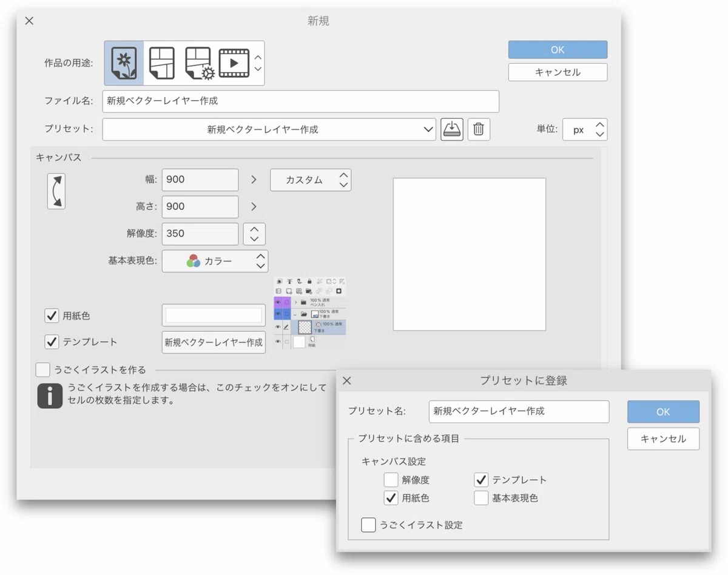Screen dimensions: 728x575
Task: Toggle 用紙色 checkbox in preset dialog
Action: [x=391, y=498]
